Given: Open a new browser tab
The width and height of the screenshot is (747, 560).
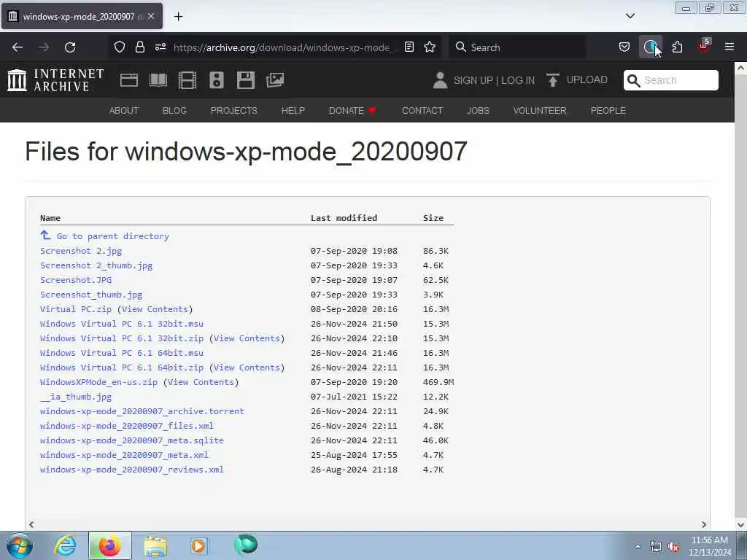Looking at the screenshot, I should coord(178,17).
